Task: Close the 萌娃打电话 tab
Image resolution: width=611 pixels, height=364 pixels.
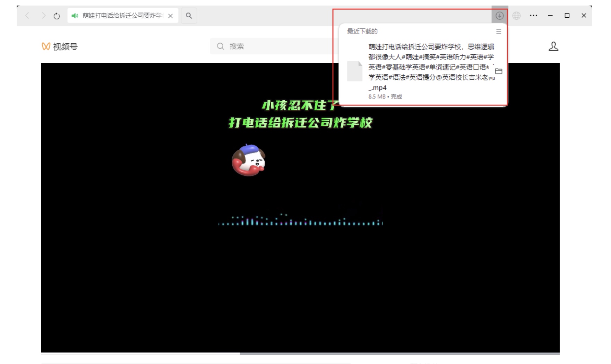Action: pyautogui.click(x=170, y=16)
